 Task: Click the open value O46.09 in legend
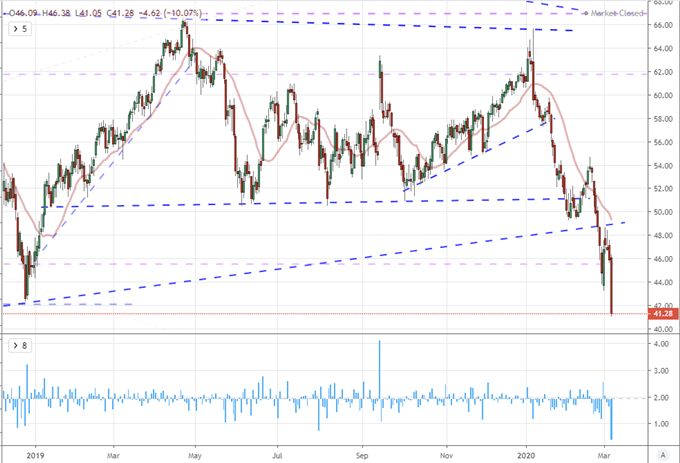click(23, 13)
